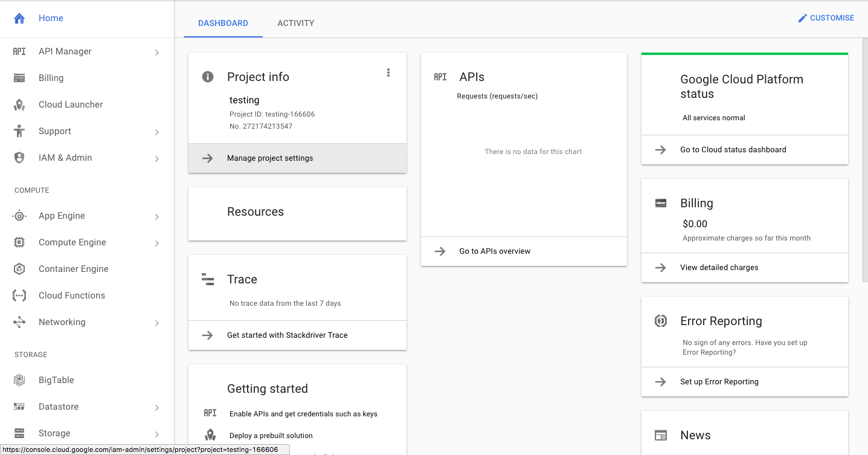The width and height of the screenshot is (868, 455).
Task: Click the API icon beside Enable APIs
Action: click(210, 413)
